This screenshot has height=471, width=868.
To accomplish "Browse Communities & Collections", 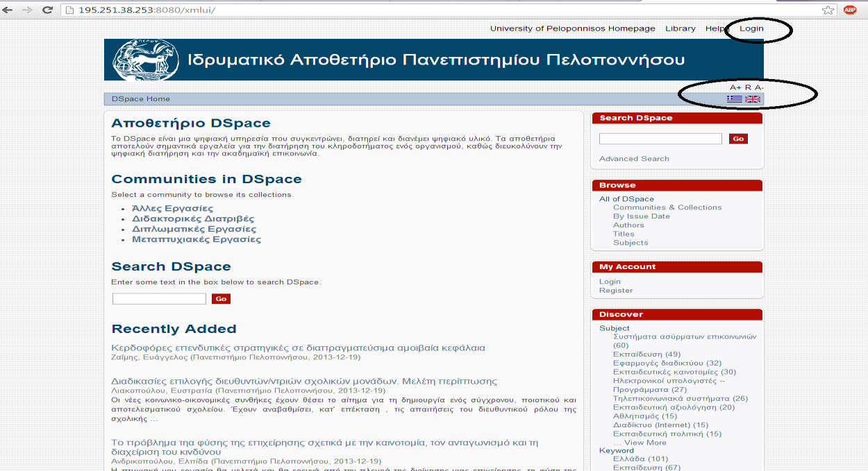I will [x=667, y=207].
